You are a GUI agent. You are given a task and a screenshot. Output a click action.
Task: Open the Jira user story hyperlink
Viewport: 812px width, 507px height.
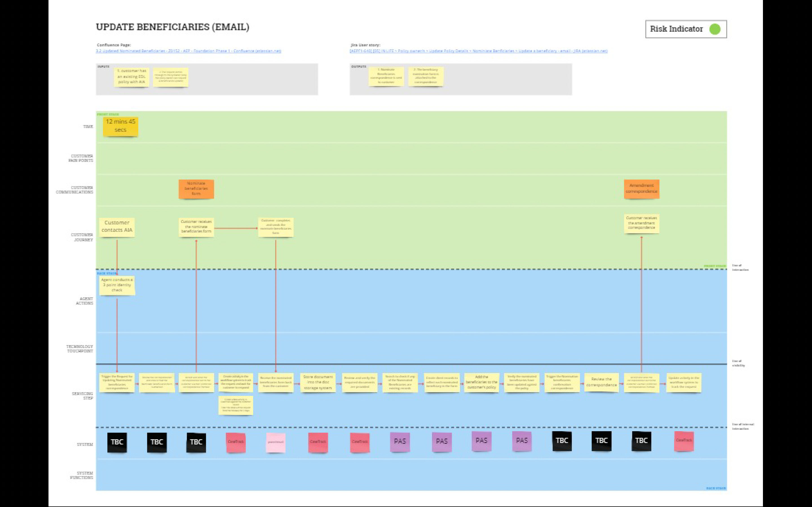click(x=478, y=51)
